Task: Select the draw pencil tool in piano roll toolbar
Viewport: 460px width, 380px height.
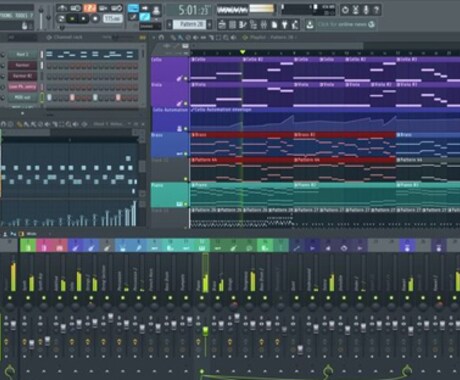Action: tap(19, 124)
